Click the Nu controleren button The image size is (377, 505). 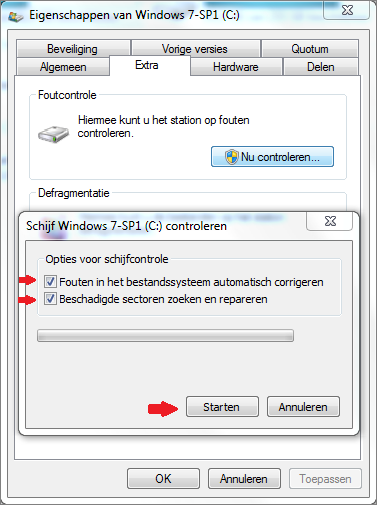point(272,156)
